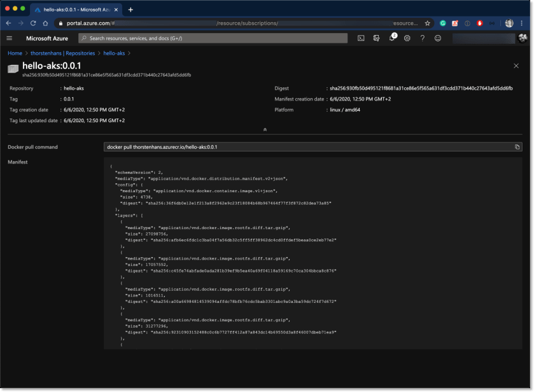Open the Directory and subscription filter
Image resolution: width=534 pixels, height=392 pixels.
376,38
